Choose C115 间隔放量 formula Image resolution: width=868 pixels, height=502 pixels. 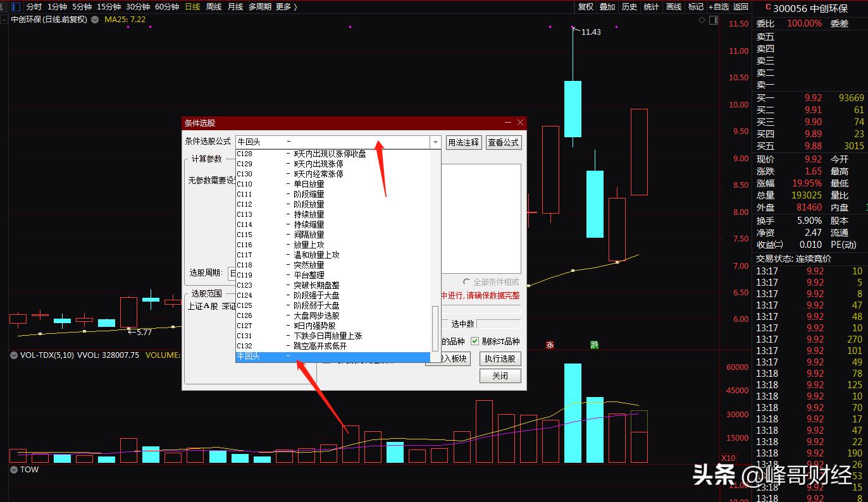click(x=333, y=235)
